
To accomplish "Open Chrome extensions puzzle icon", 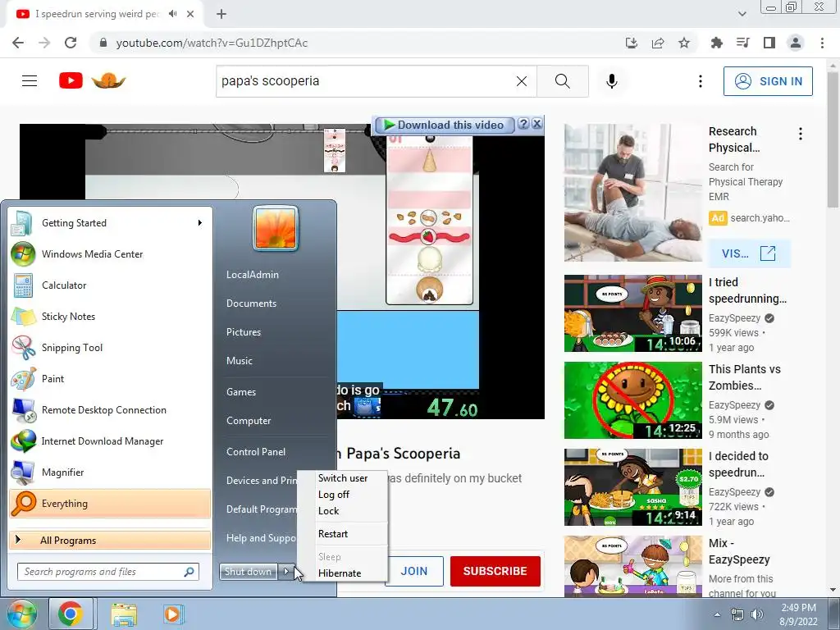I will (716, 43).
